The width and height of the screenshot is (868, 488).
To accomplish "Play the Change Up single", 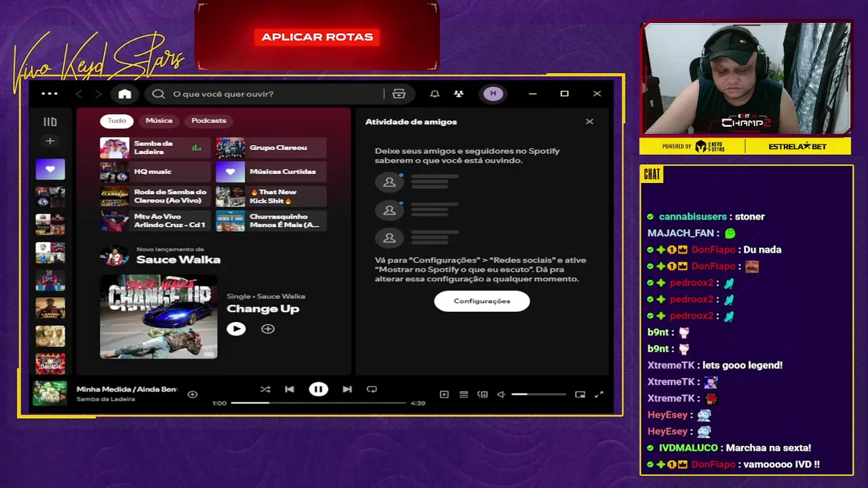I will pyautogui.click(x=236, y=329).
